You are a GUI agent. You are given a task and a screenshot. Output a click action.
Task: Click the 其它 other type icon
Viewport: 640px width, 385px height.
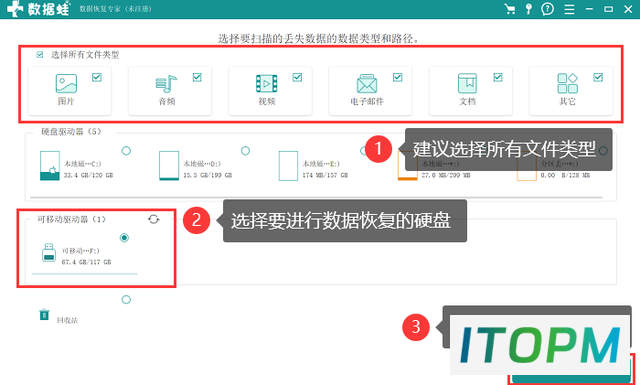pyautogui.click(x=567, y=83)
